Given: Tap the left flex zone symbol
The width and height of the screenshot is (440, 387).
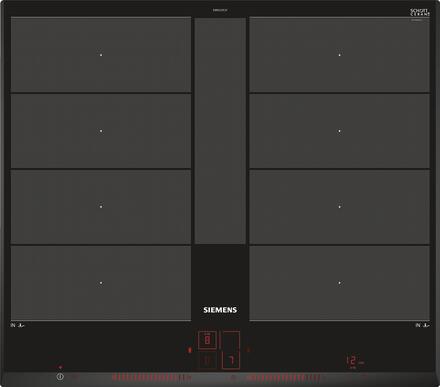Looking at the screenshot, I should 17,325.
